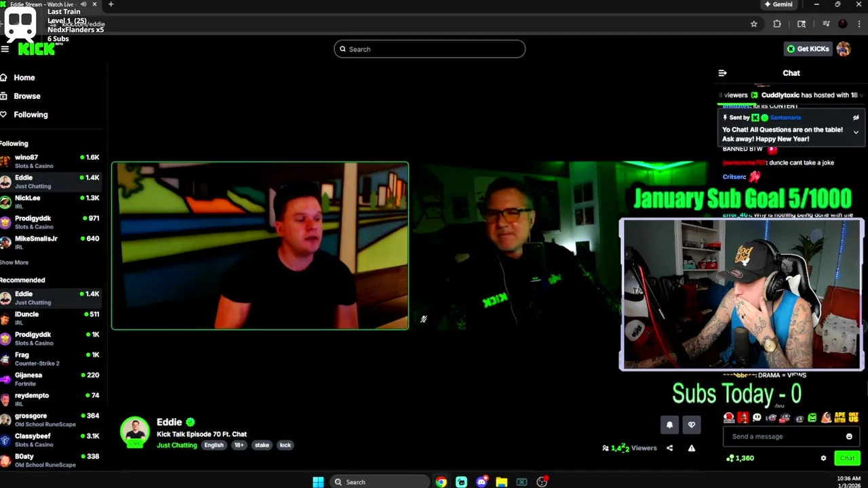The height and width of the screenshot is (488, 868).
Task: Open File Explorer from taskbar
Action: click(501, 482)
